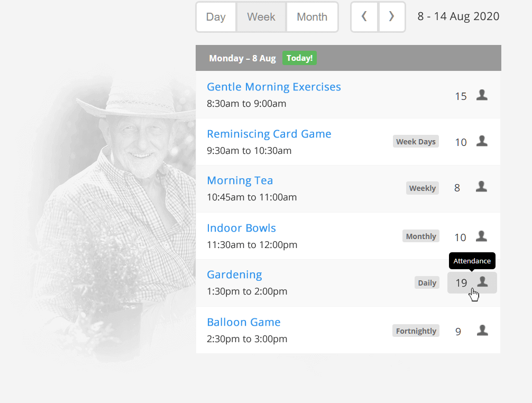The width and height of the screenshot is (532, 403).
Task: Open the Reminiscing Card Game link
Action: tap(269, 134)
